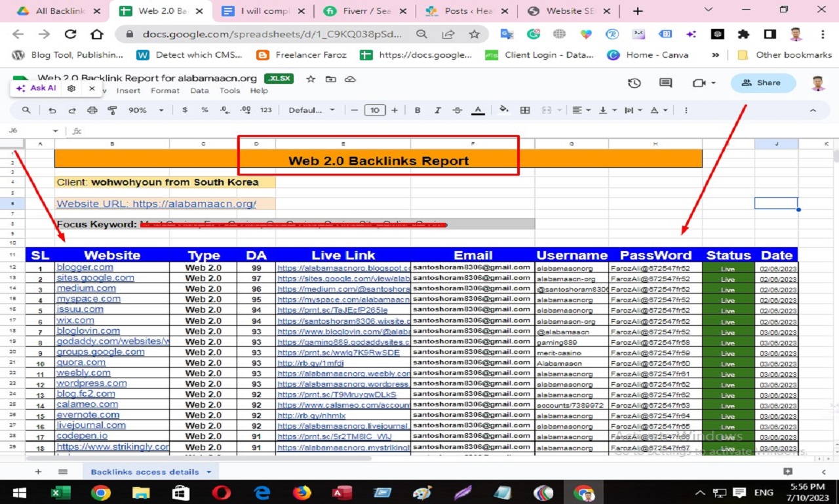Open the zoom level dropdown at 90%
Screen dimensions: 839x504
pos(146,110)
